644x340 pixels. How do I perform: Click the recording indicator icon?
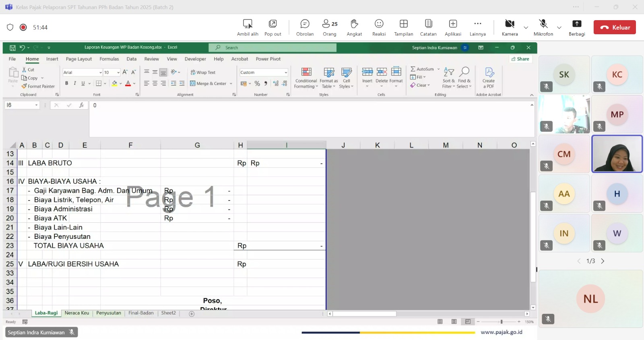coord(23,27)
